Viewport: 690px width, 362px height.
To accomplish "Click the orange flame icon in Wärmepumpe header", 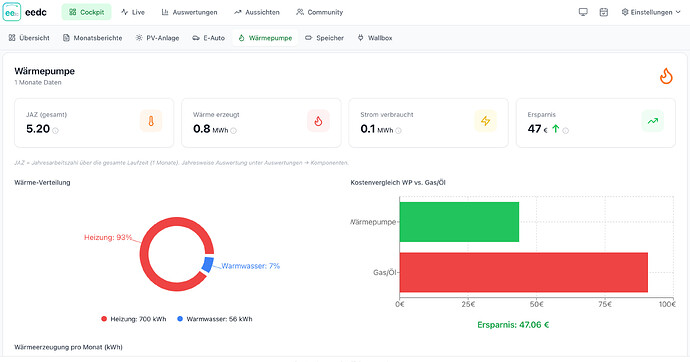I will pyautogui.click(x=666, y=76).
